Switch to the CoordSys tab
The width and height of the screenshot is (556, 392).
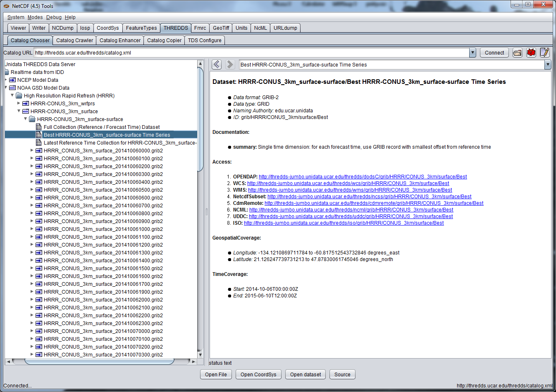point(107,28)
